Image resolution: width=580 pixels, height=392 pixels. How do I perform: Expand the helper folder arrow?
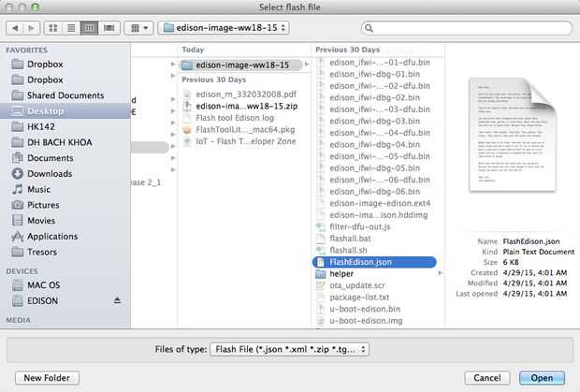click(440, 273)
